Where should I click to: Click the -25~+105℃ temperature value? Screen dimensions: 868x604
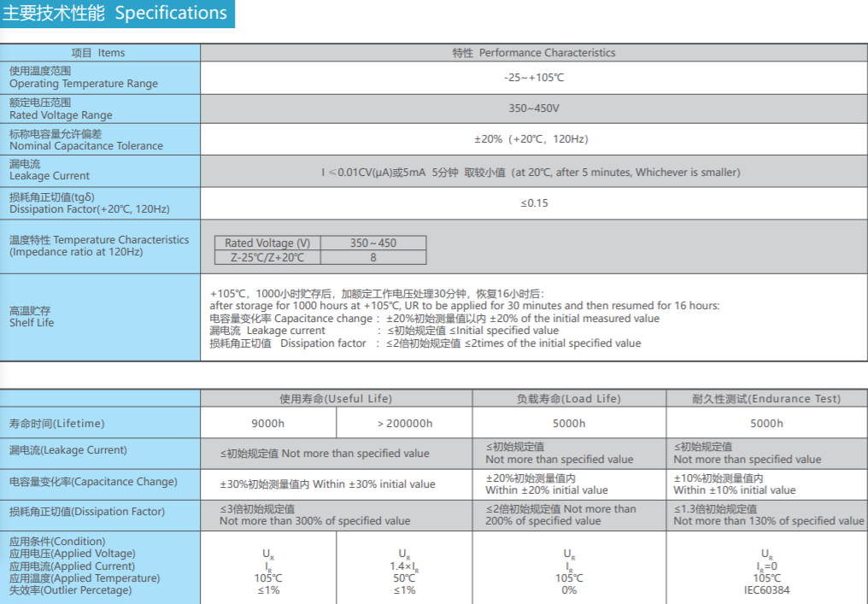(x=533, y=78)
